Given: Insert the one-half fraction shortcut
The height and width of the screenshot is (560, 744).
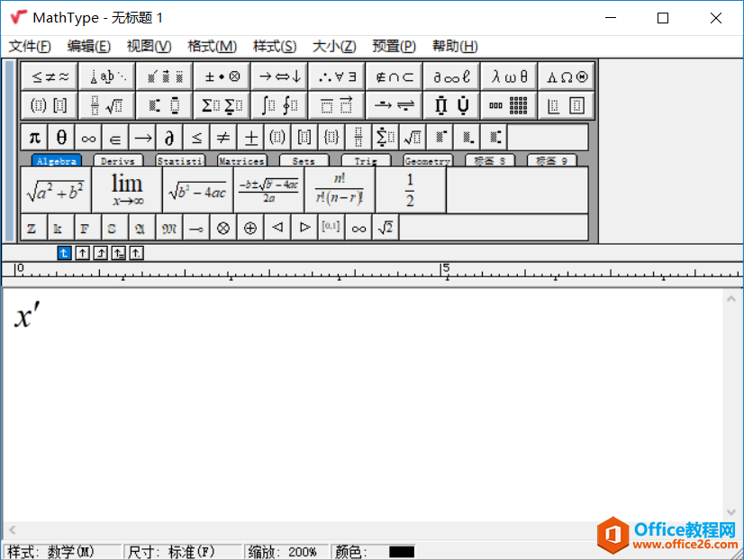Looking at the screenshot, I should click(x=408, y=190).
